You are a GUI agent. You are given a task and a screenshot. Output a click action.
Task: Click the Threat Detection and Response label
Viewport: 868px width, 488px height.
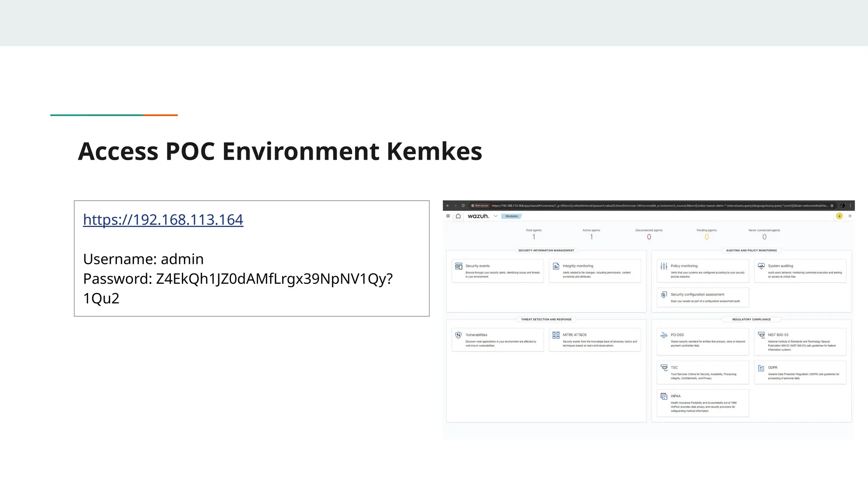pos(546,319)
